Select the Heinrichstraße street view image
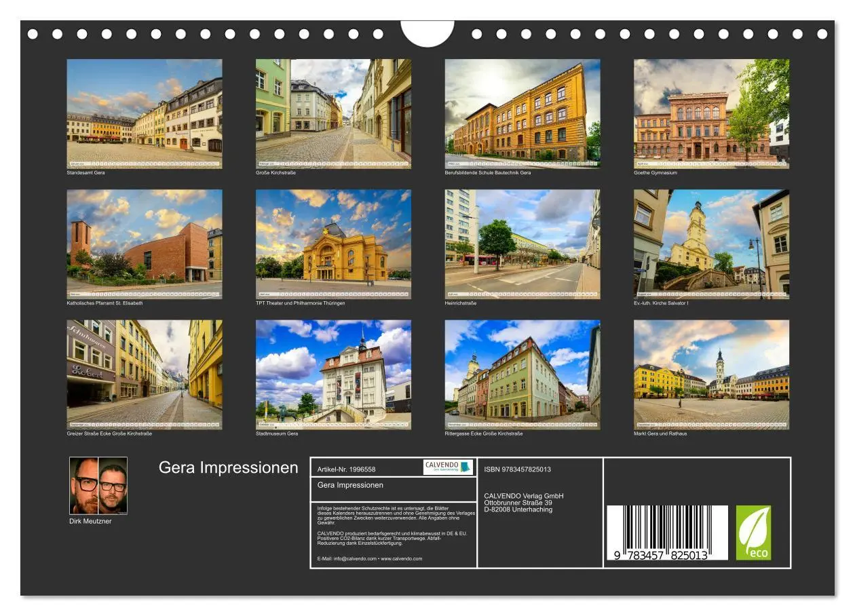This screenshot has width=855, height=616. point(521,244)
